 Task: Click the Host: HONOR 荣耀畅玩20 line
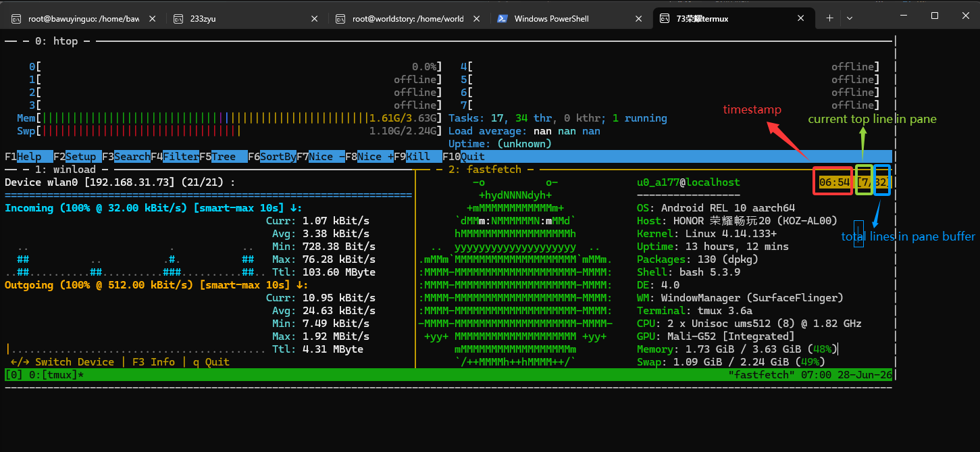737,221
